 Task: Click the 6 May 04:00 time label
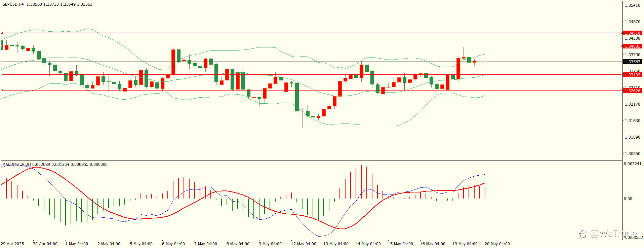pyautogui.click(x=173, y=244)
